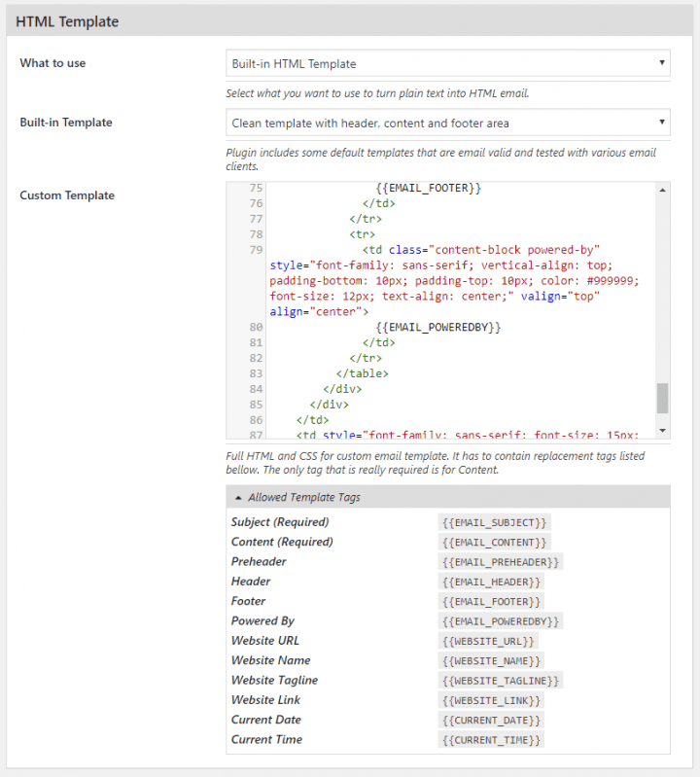Click the 'Current Date' label
The width and height of the screenshot is (700, 777).
[266, 720]
